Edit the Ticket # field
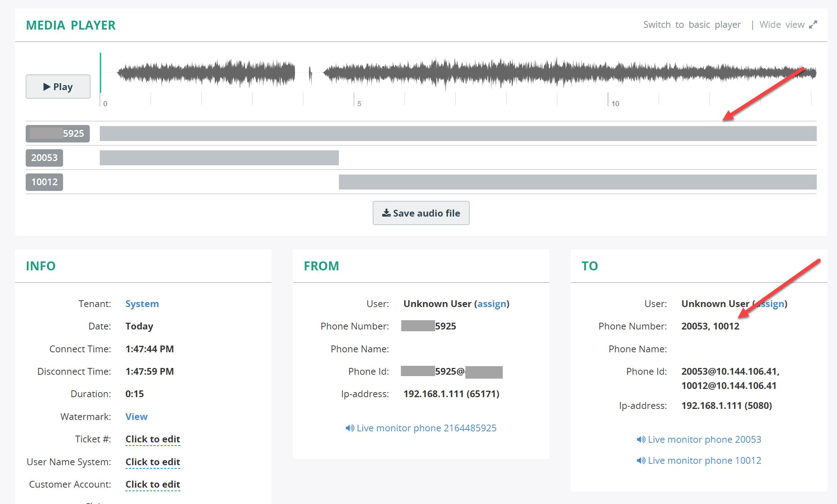 coord(153,439)
